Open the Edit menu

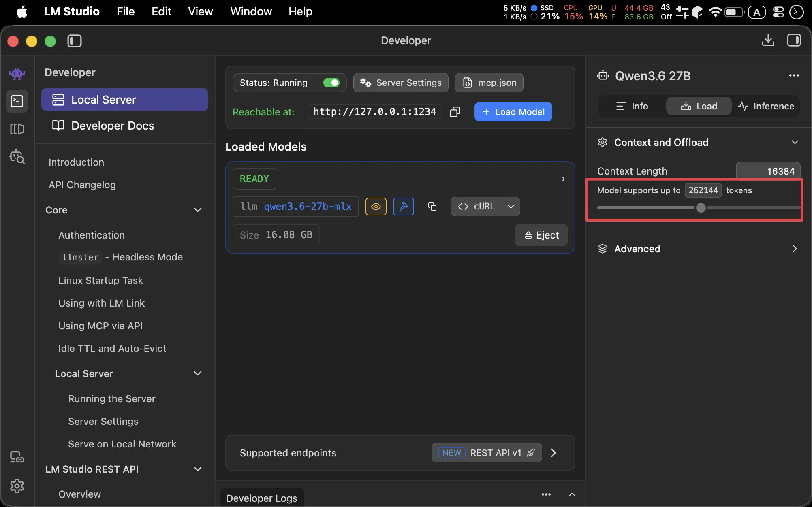[x=161, y=11]
